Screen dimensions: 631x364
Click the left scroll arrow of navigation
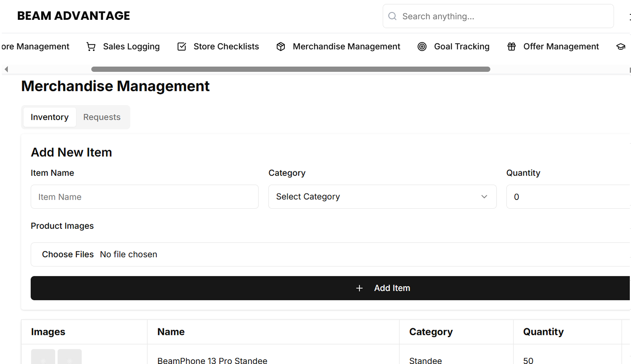6,69
